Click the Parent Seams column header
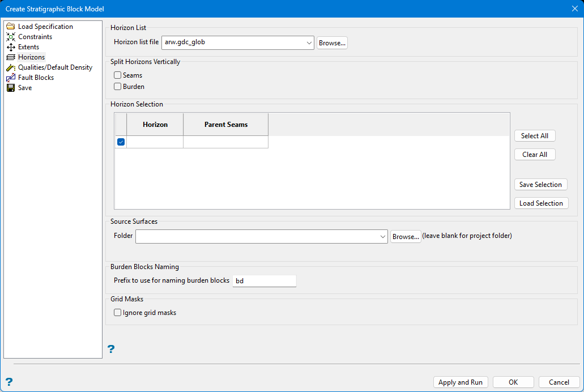 click(x=226, y=125)
